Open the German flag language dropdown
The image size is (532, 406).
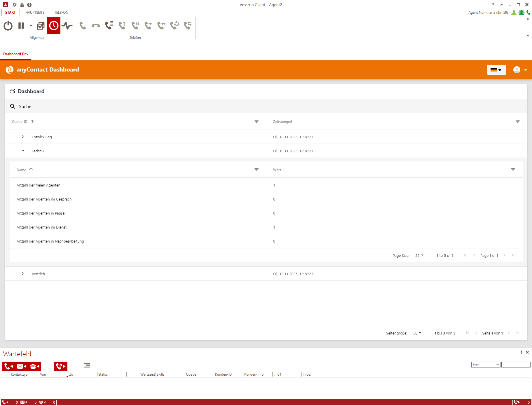(x=496, y=70)
